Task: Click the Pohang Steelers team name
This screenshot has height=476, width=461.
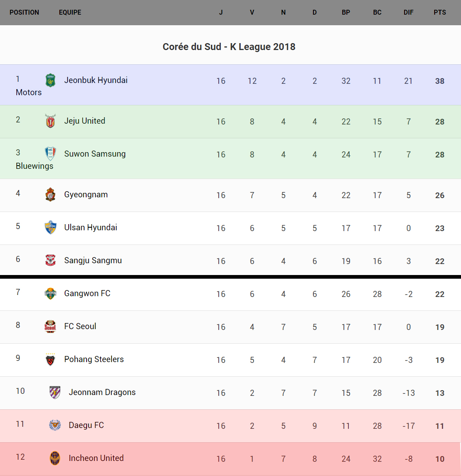Action: pos(94,359)
